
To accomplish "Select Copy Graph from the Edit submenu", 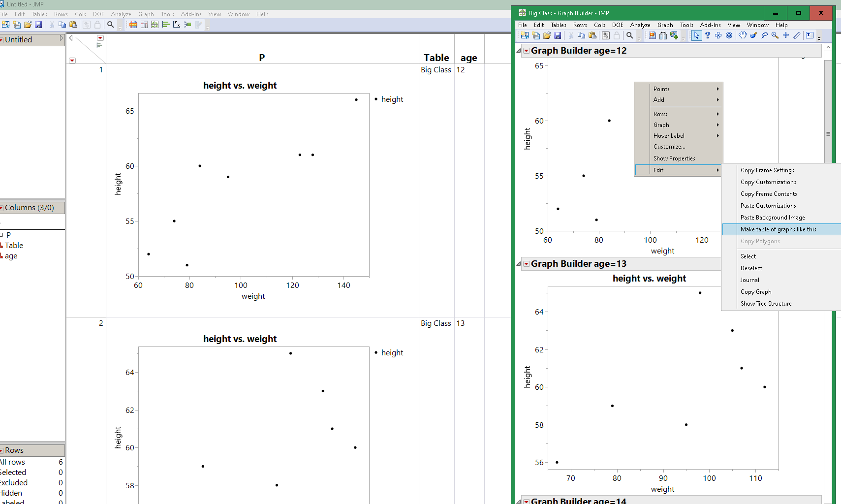I will 756,291.
